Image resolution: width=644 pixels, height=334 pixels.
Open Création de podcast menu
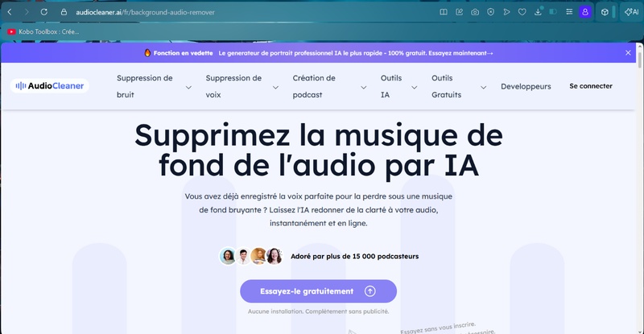314,86
